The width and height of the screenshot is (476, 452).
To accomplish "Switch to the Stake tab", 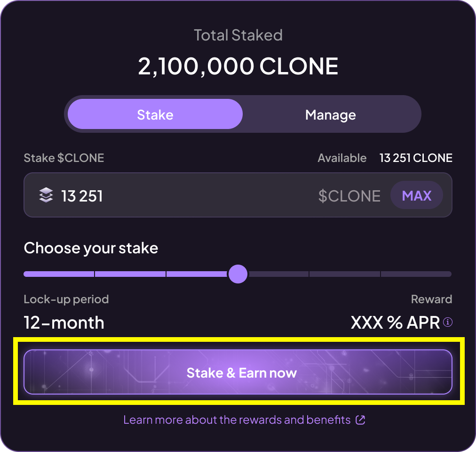I will pos(155,114).
